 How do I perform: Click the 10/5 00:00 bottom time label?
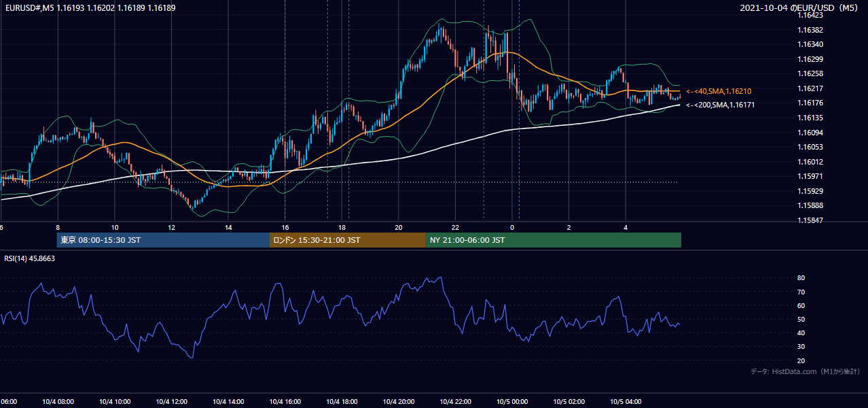point(512,402)
